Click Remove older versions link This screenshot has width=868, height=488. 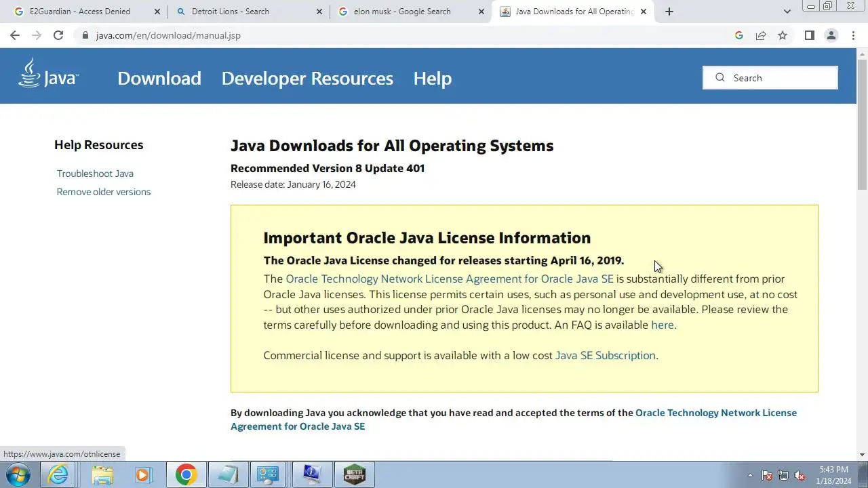click(x=104, y=192)
